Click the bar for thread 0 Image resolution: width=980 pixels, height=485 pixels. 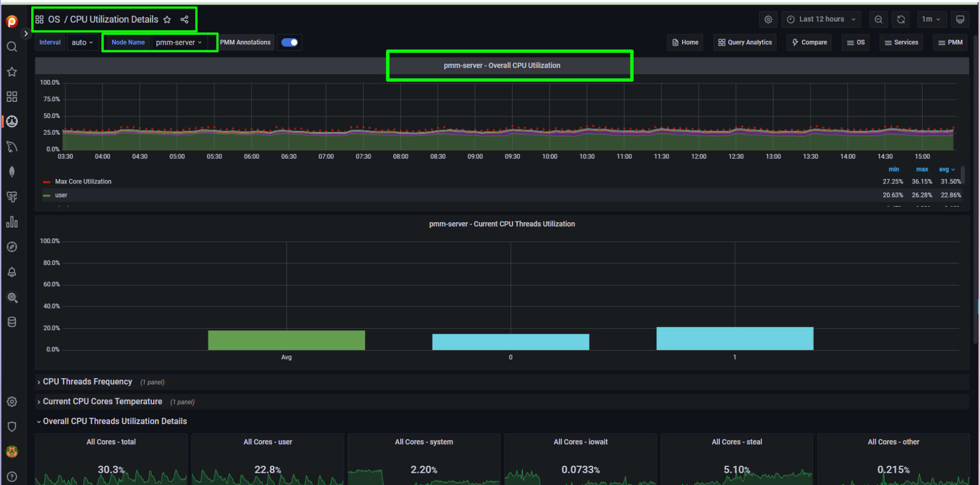(x=511, y=342)
